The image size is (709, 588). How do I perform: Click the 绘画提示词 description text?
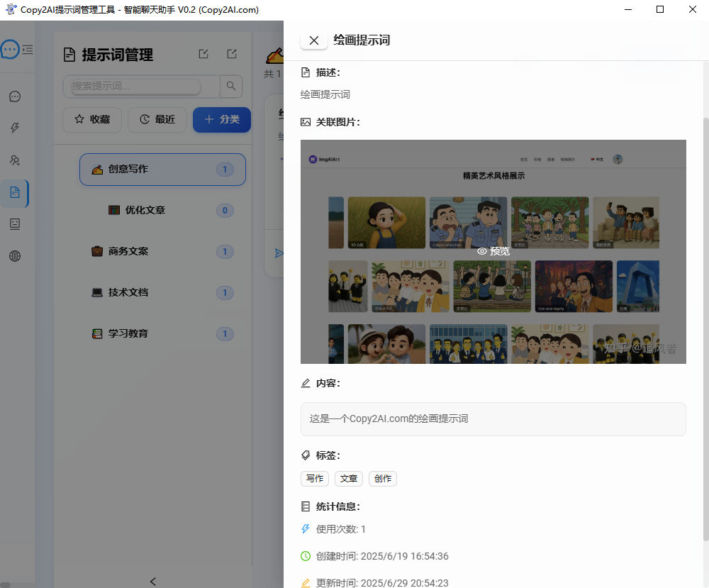[325, 94]
